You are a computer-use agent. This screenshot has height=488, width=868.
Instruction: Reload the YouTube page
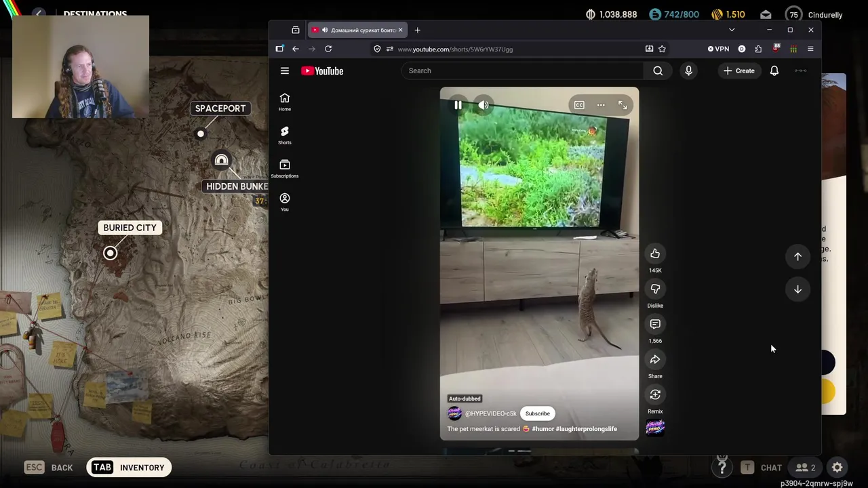click(328, 49)
